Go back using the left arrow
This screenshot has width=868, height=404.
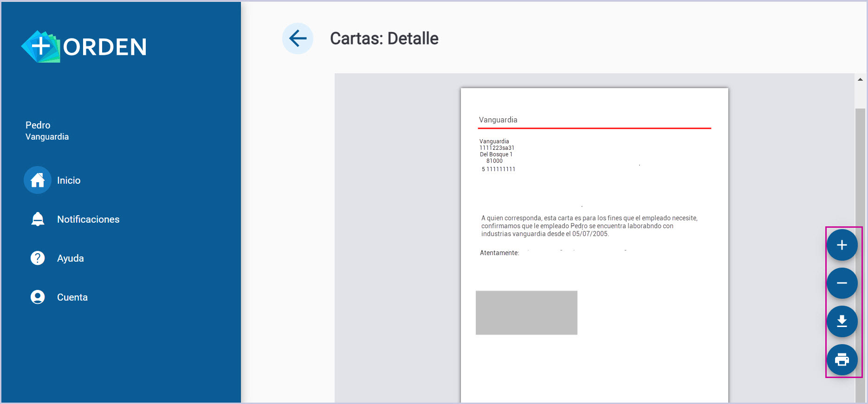[298, 38]
